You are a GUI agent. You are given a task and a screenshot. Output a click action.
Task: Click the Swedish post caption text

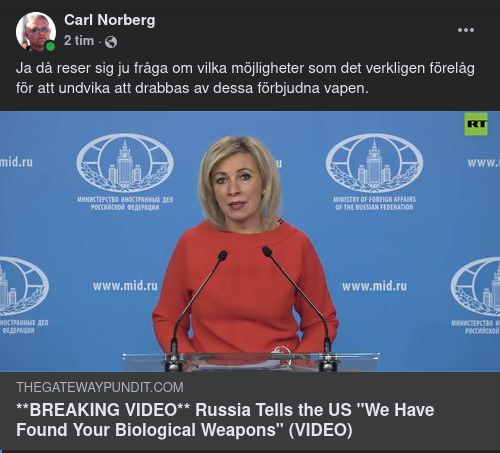click(x=245, y=78)
